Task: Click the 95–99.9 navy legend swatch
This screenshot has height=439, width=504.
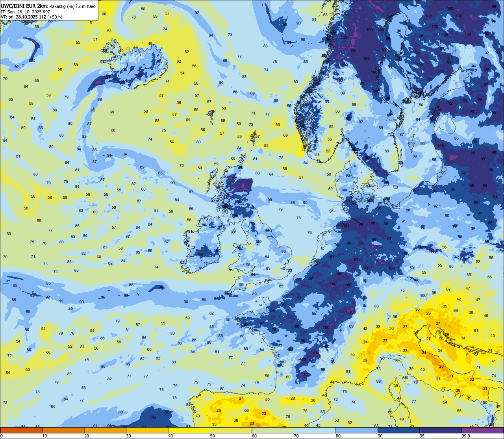Action: tap(441, 430)
